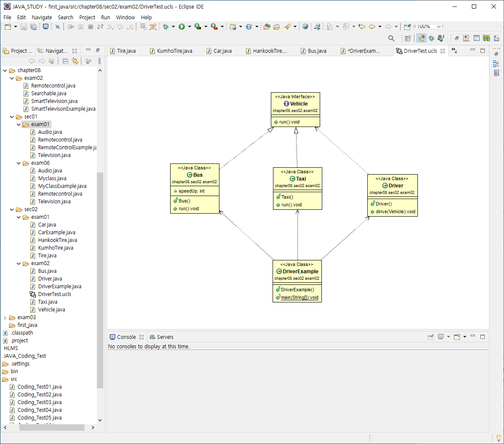Image resolution: width=504 pixels, height=444 pixels.
Task: Open the Window menu
Action: (x=125, y=17)
